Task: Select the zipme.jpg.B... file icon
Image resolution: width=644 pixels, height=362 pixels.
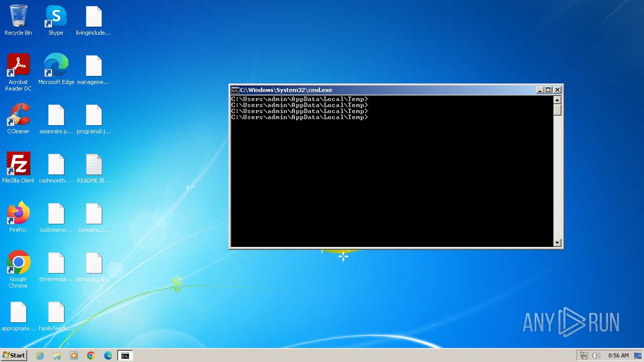Action: coord(94,266)
